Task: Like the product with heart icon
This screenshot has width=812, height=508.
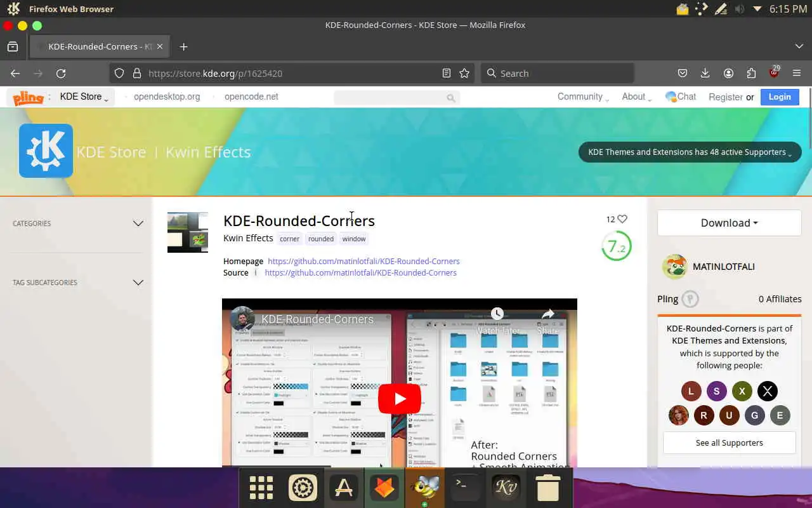Action: click(x=622, y=219)
